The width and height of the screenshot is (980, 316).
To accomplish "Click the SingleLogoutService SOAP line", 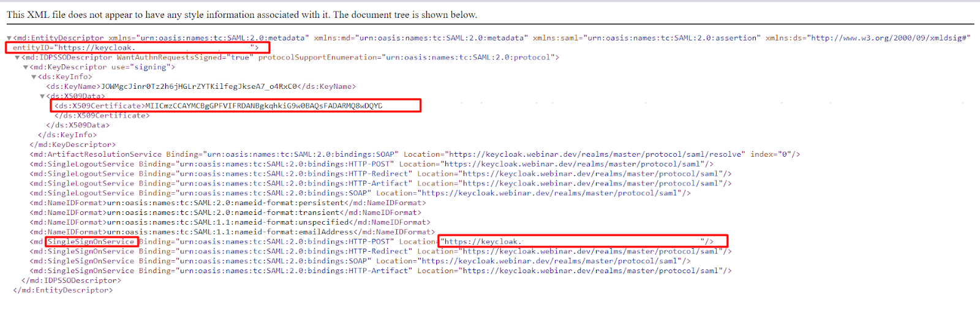I will point(360,193).
